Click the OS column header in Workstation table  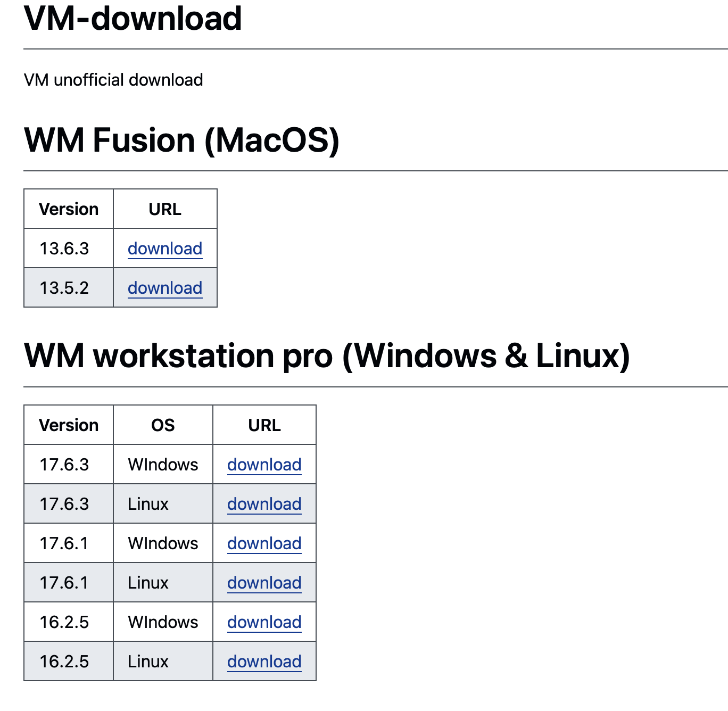(162, 425)
